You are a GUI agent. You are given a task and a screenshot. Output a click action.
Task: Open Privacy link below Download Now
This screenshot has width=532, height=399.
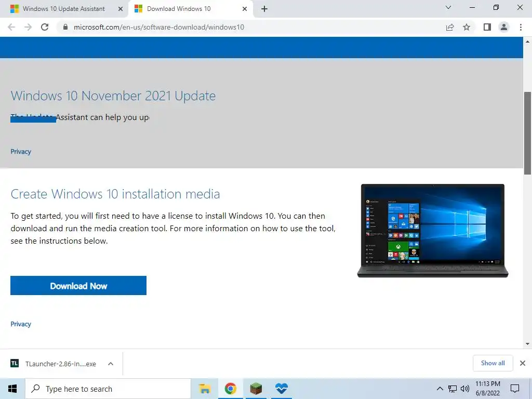(x=21, y=324)
